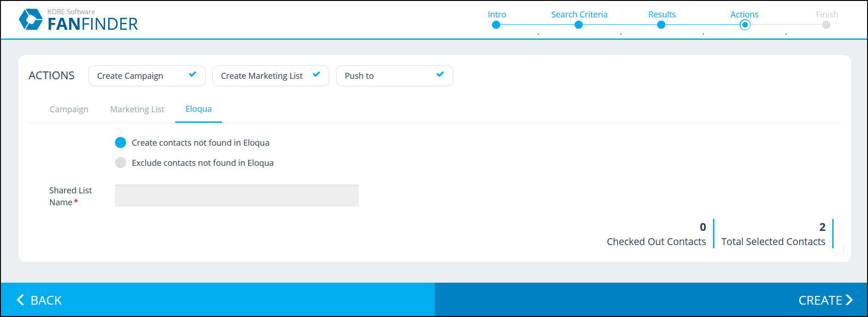The image size is (868, 317).
Task: Click the Finish progress dot
Action: pyautogui.click(x=826, y=25)
